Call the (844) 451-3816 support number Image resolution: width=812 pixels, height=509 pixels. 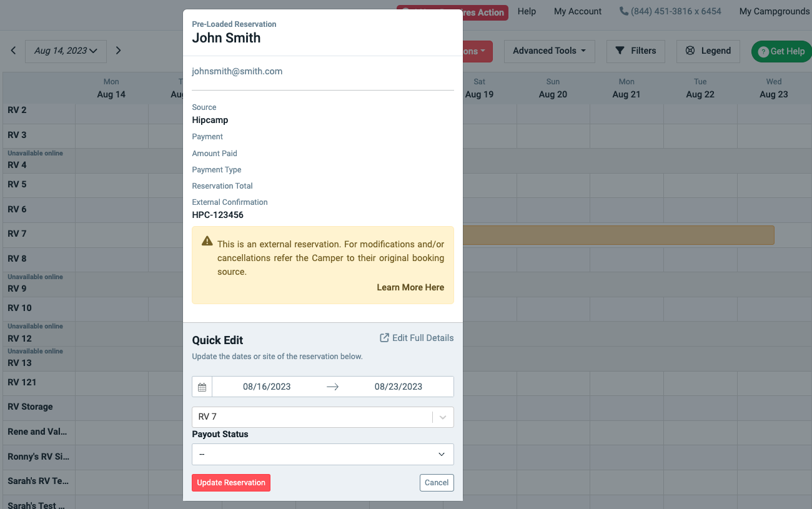point(676,11)
